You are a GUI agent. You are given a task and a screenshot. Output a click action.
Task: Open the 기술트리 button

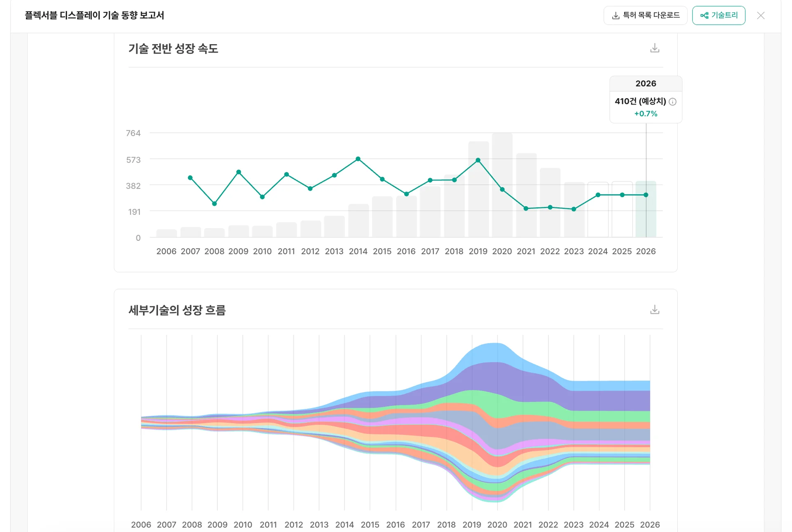click(x=719, y=16)
